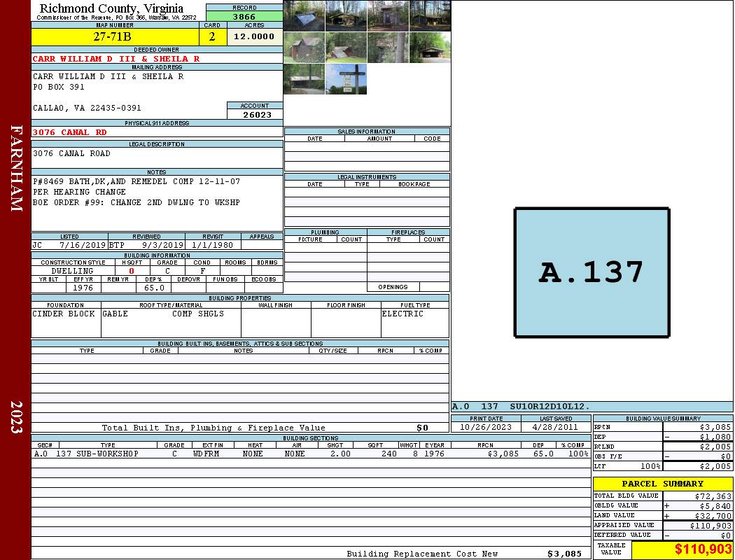Select the red taxable value $110,903
This screenshot has width=735, height=560.
(703, 549)
